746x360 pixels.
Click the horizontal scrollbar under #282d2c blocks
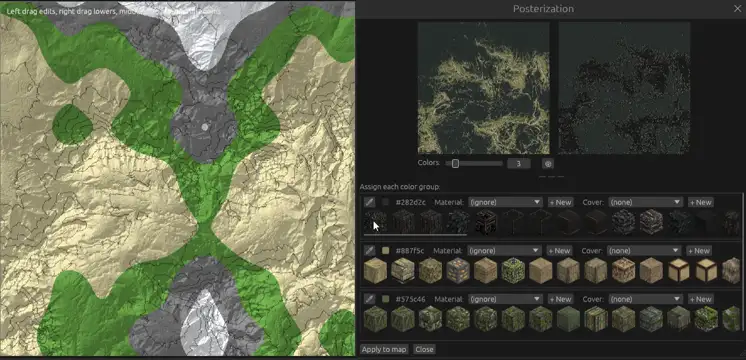point(415,234)
